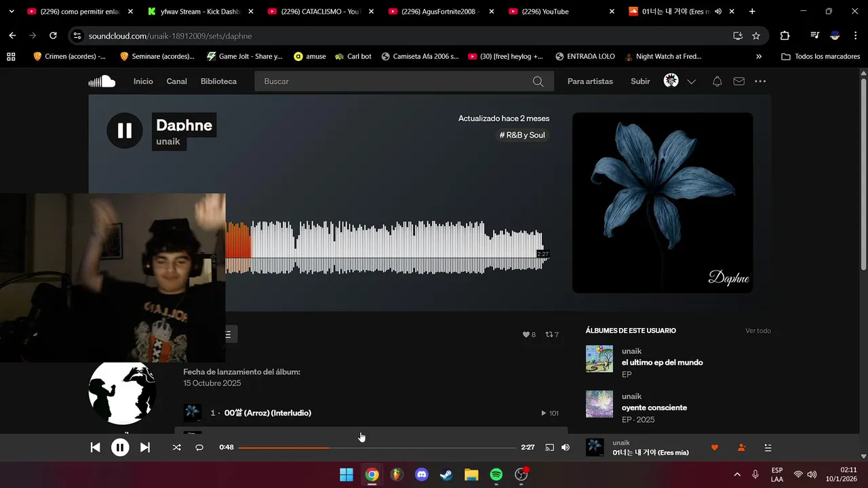
Task: Seek within the waveform display
Action: (387, 247)
